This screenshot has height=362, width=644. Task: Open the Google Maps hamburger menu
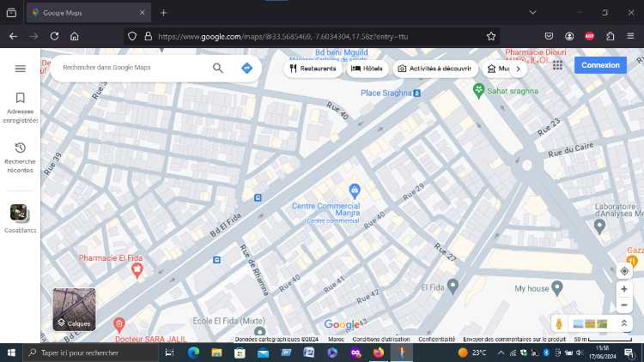point(20,69)
